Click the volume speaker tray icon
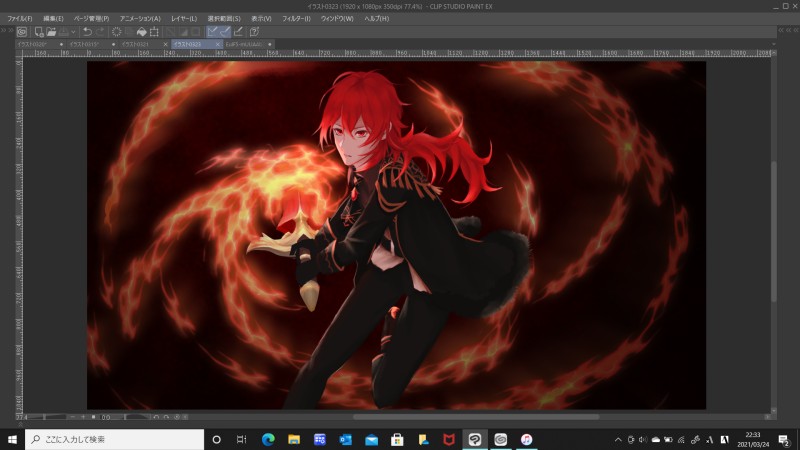Viewport: 800px width, 450px height. 643,439
